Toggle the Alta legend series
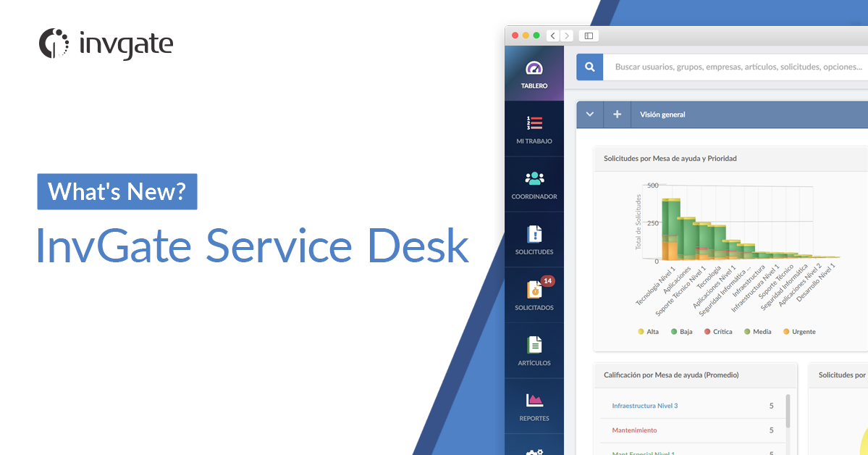 648,332
